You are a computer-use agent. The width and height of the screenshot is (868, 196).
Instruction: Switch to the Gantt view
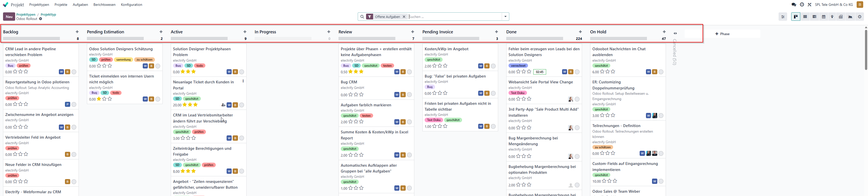coord(814,16)
